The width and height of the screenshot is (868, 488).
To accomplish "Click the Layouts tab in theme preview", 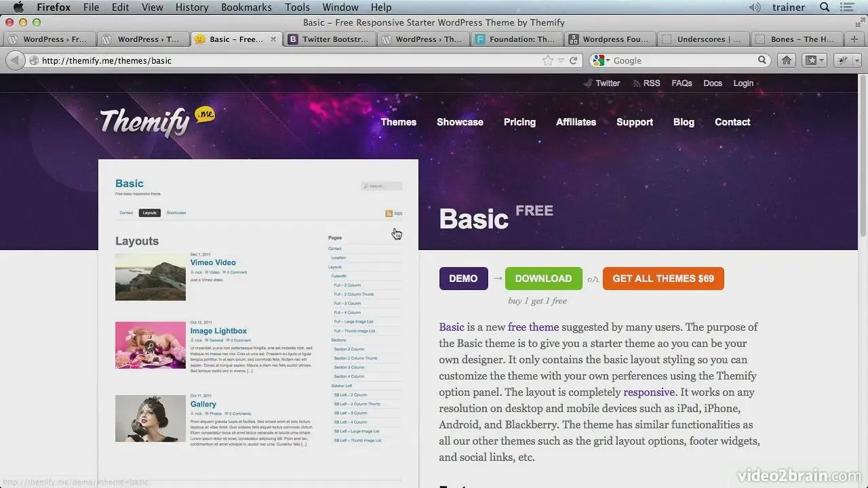I will (x=150, y=213).
